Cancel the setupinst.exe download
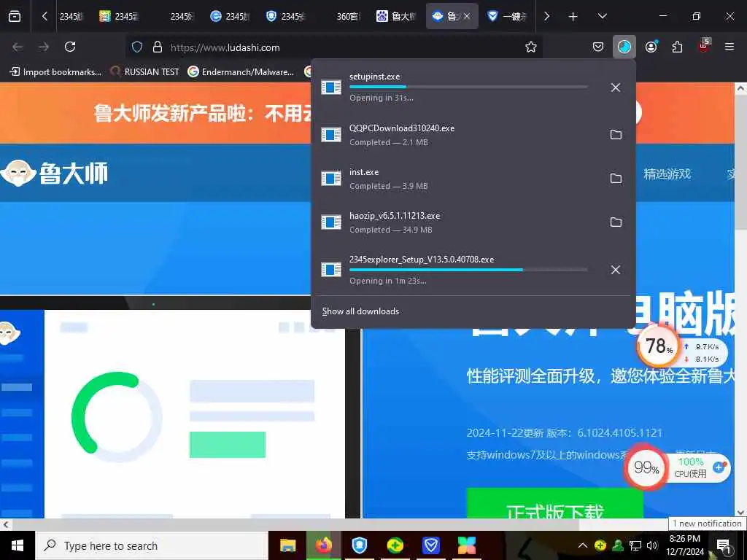The height and width of the screenshot is (560, 747). [x=616, y=87]
